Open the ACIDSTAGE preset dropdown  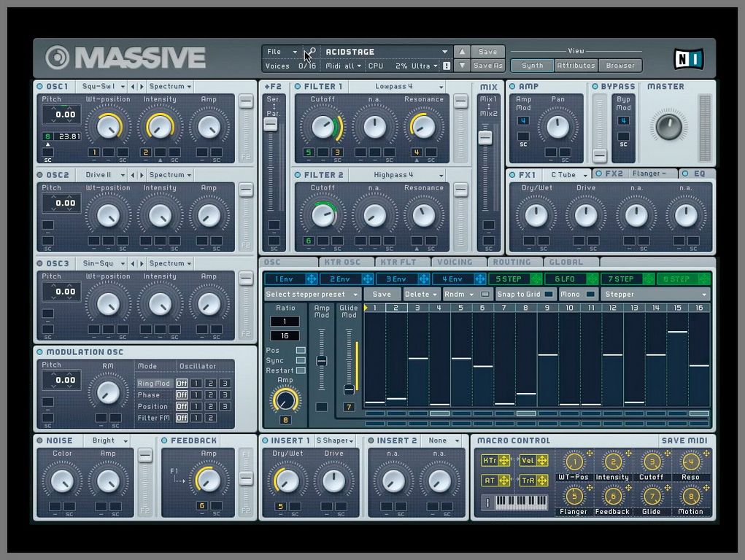[386, 52]
